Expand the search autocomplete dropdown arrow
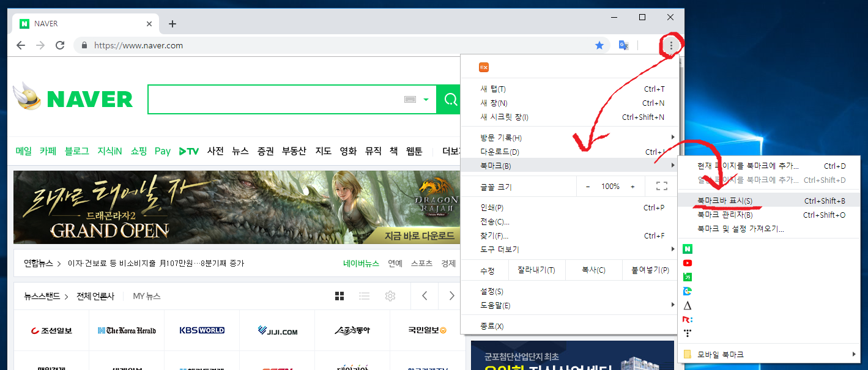The height and width of the screenshot is (370, 868). click(426, 100)
